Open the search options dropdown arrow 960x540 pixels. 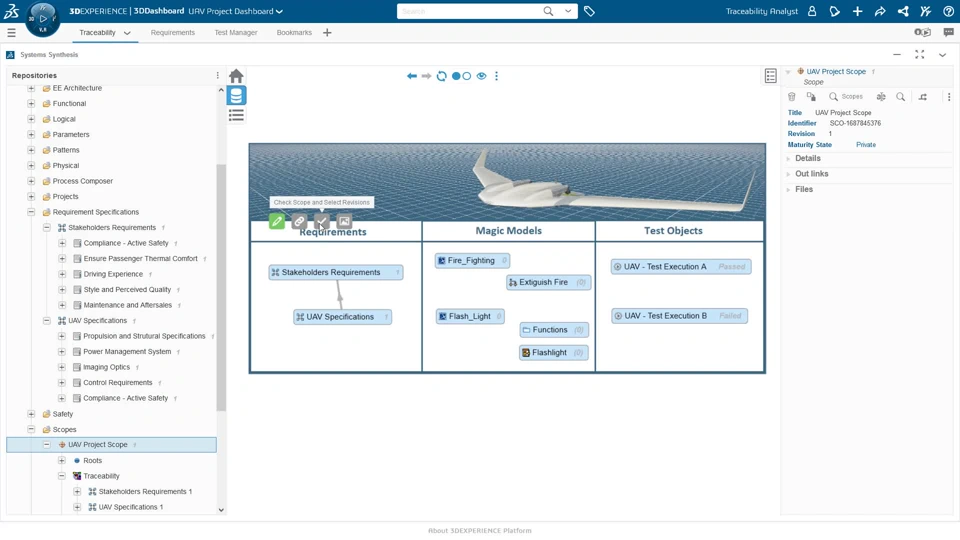568,11
